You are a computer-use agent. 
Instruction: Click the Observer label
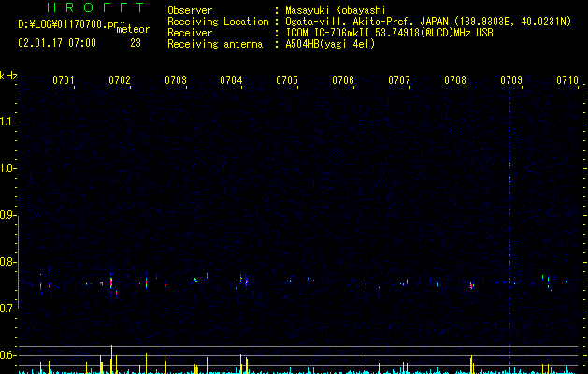point(190,10)
